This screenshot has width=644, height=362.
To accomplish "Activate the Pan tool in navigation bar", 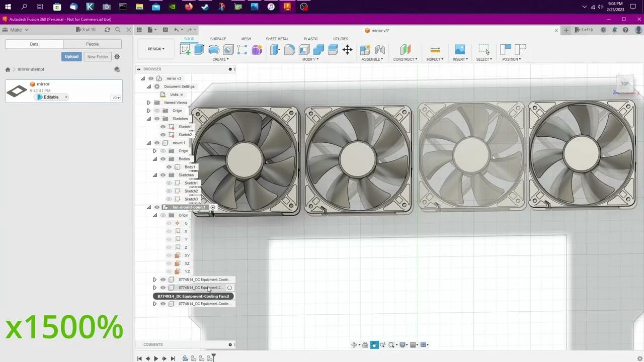I will click(374, 344).
